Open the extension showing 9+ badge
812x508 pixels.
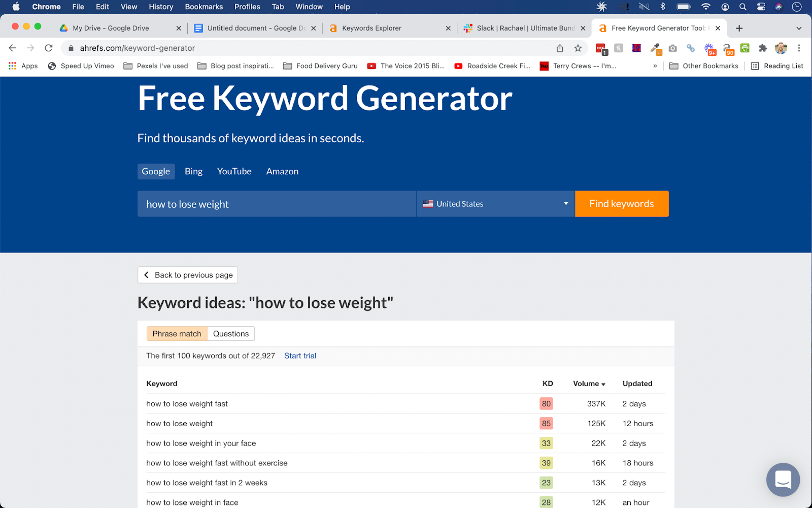point(709,49)
